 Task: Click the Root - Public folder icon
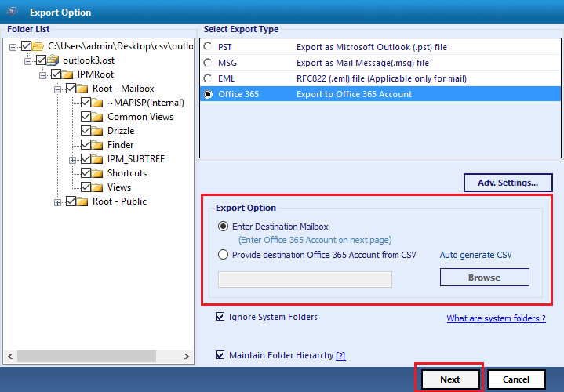[x=82, y=201]
